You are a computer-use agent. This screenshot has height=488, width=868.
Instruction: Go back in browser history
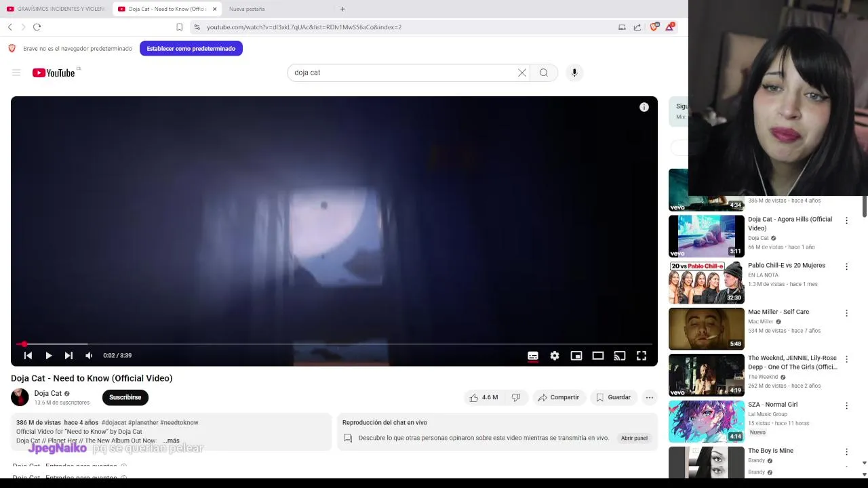click(9, 27)
